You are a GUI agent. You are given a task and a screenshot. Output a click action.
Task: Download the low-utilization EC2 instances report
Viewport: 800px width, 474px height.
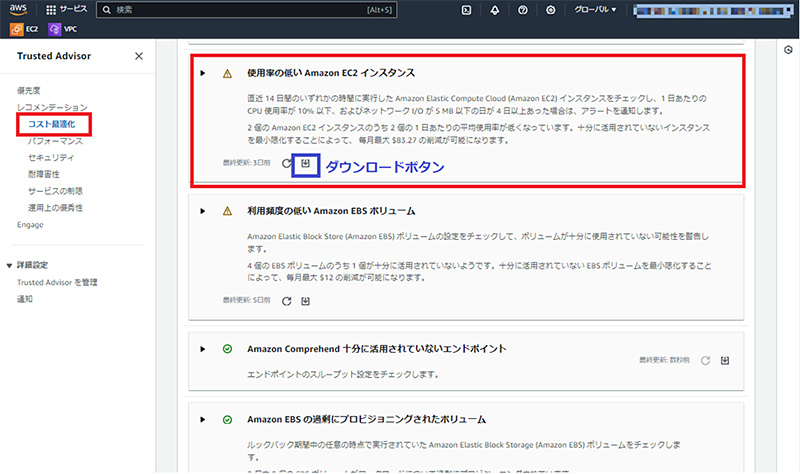(x=306, y=163)
